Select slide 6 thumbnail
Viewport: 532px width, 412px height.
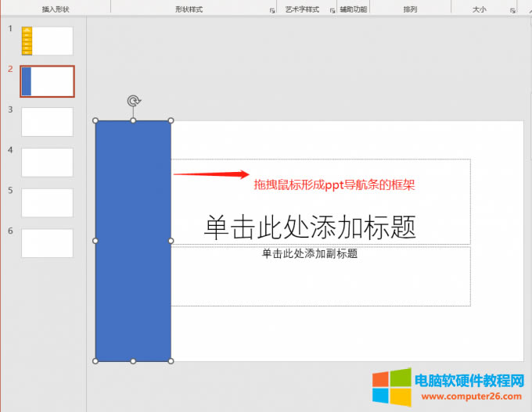pyautogui.click(x=47, y=243)
